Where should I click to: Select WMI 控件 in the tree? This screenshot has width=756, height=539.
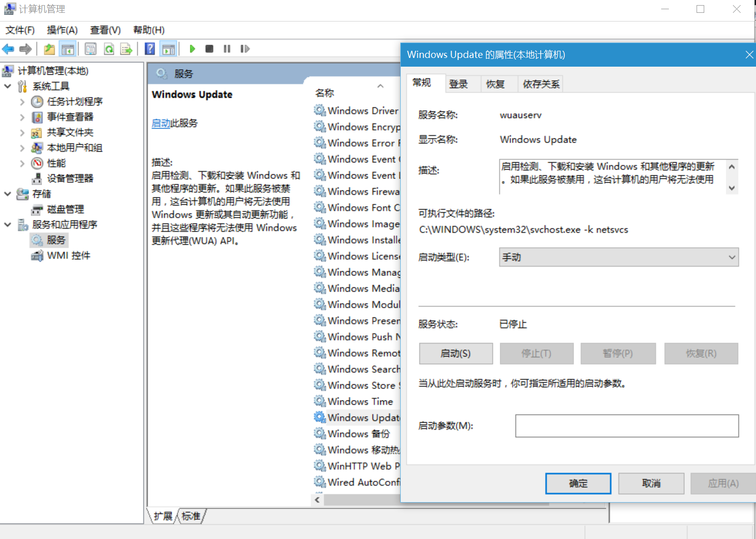click(x=69, y=255)
